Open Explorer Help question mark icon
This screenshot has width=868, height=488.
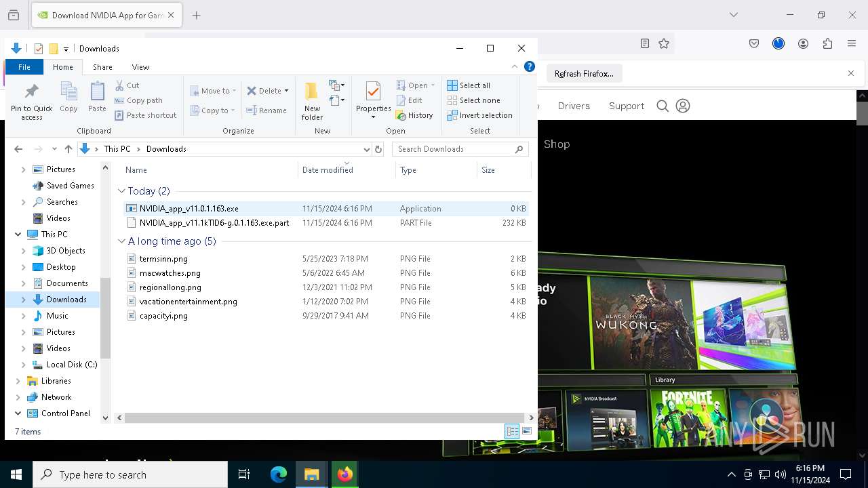[530, 66]
